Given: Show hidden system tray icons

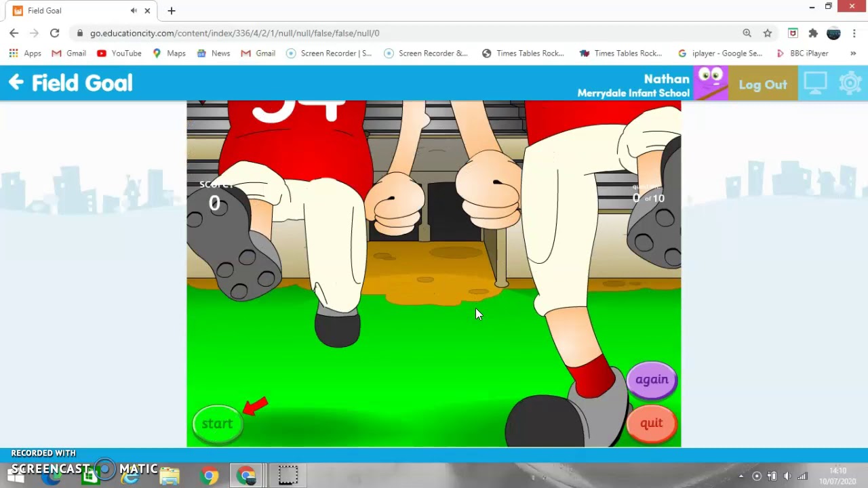Looking at the screenshot, I should [741, 476].
